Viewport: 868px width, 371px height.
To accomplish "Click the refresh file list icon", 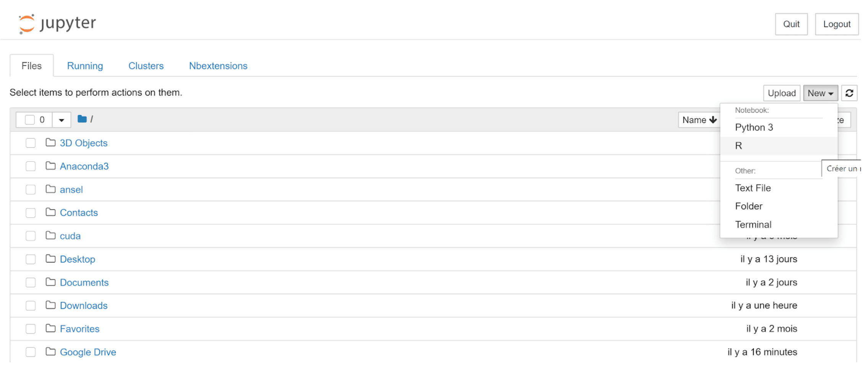I will click(849, 93).
